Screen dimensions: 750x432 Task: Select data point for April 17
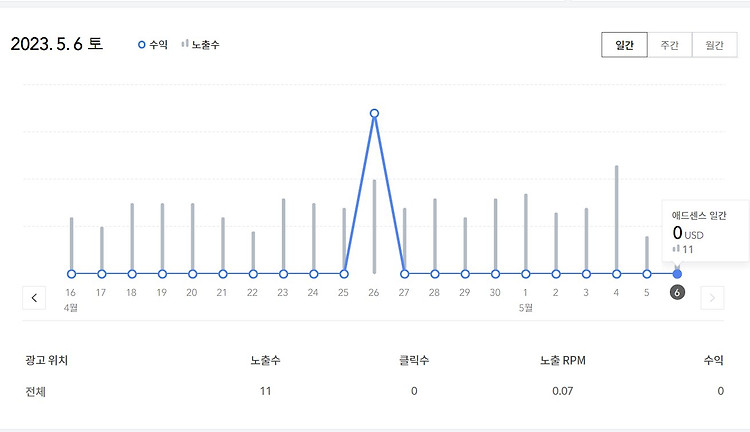point(101,274)
